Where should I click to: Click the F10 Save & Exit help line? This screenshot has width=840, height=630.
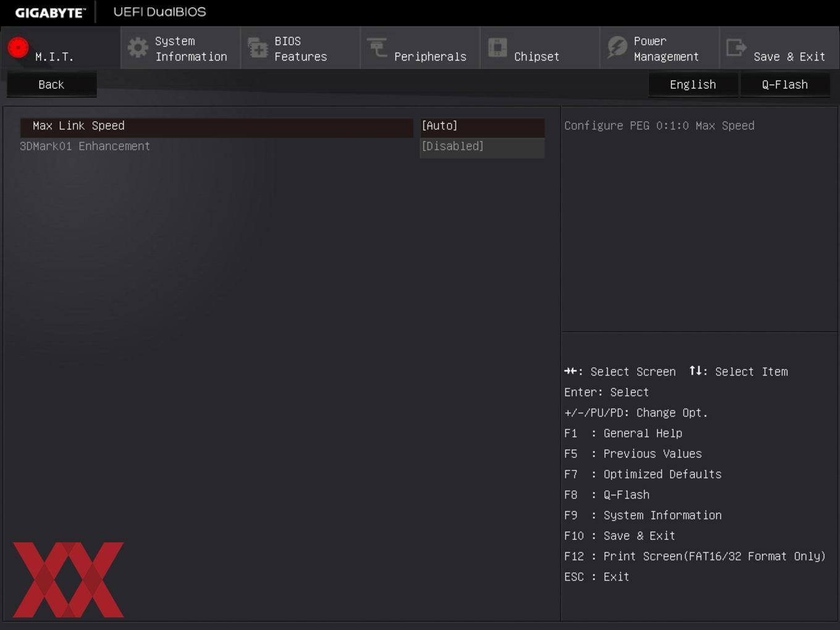619,535
